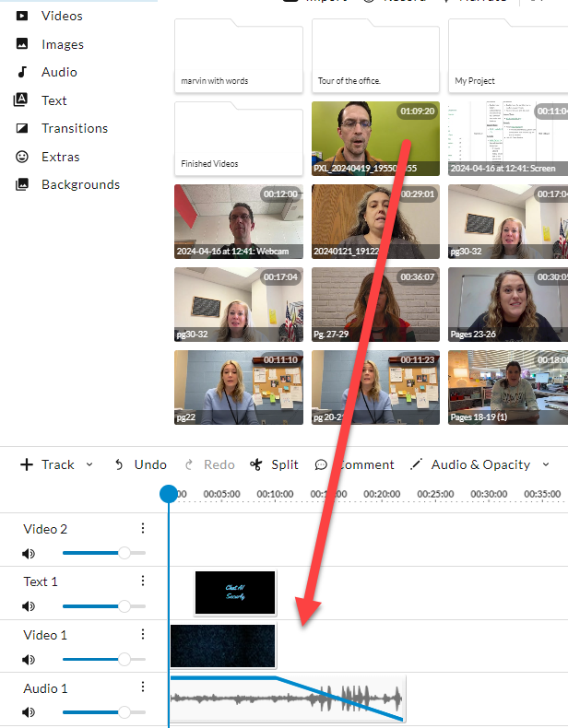Mute the Video 1 track
This screenshot has height=728, width=568.
29,660
